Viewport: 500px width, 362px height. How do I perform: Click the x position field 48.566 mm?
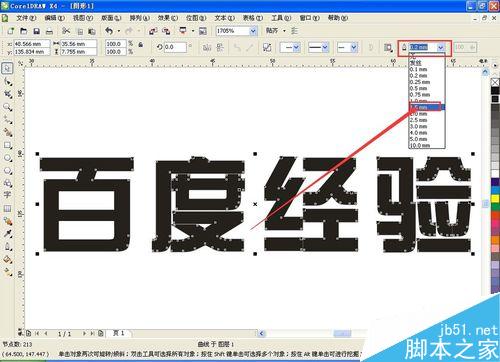click(32, 44)
